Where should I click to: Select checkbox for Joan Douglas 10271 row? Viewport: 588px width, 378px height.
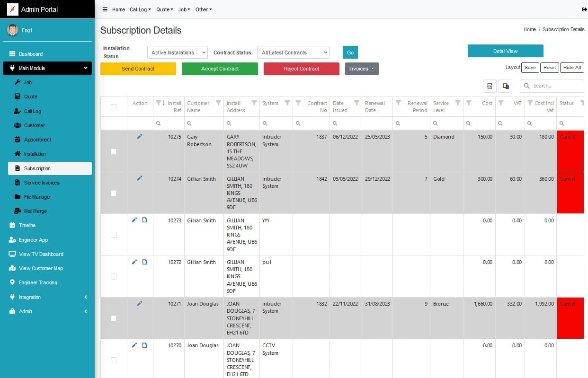114,318
